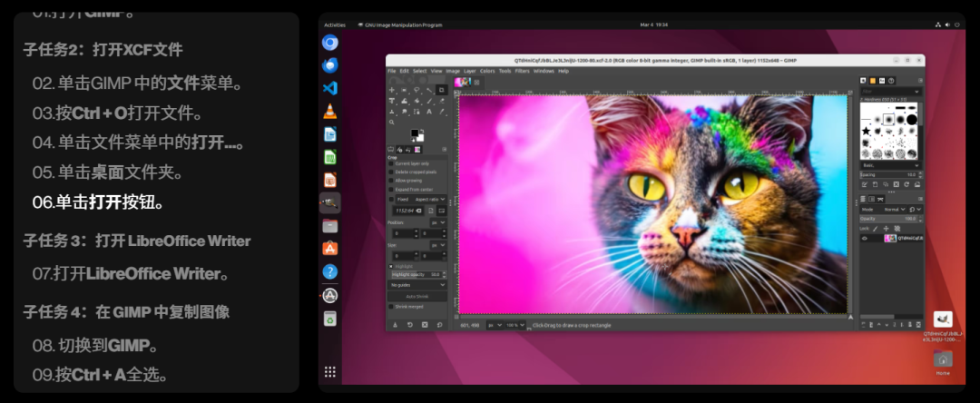Screen dimensions: 980x403
Task: Enable Current layer only checkbox
Action: click(390, 163)
